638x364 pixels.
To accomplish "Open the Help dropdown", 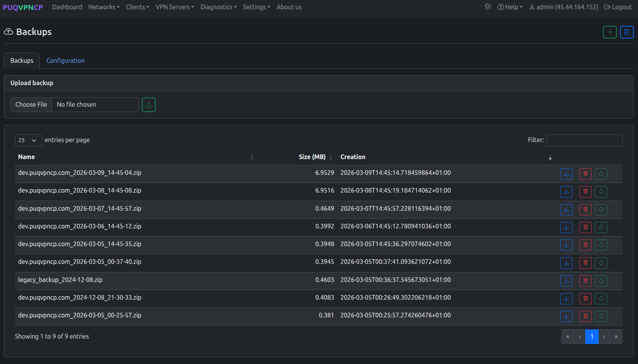I will (510, 7).
